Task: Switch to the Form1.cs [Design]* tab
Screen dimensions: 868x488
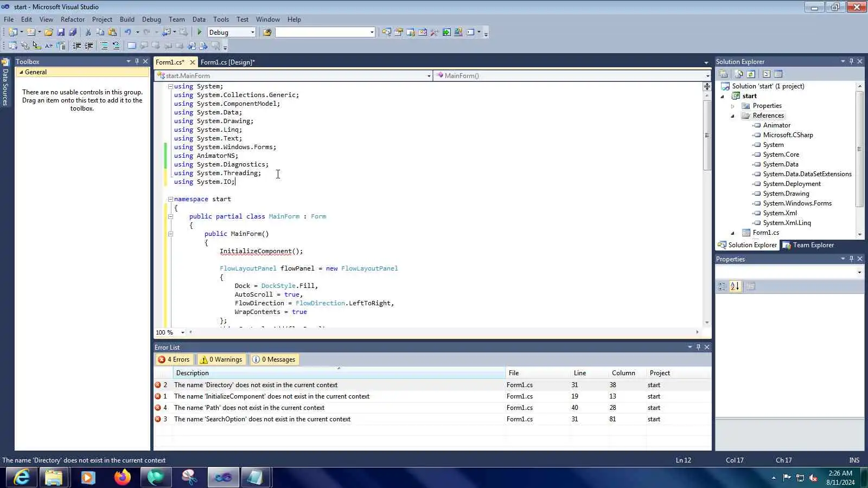Action: [227, 62]
